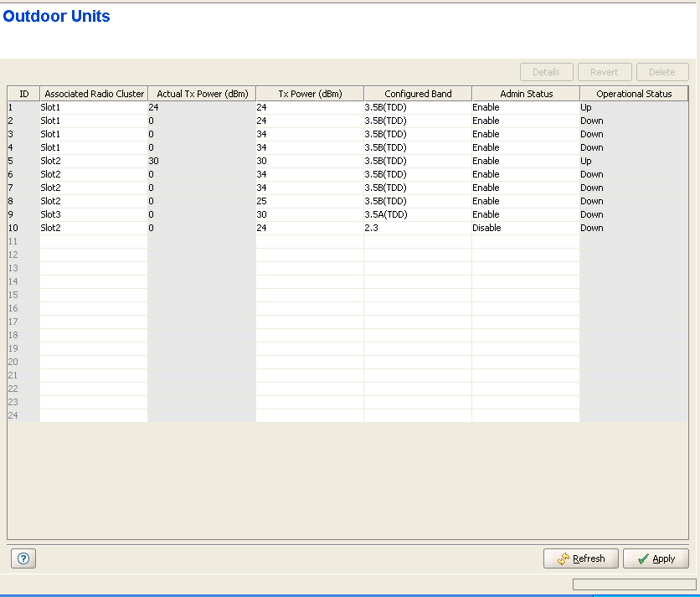Click the Actual Tx Power (dBm) header
Screen dimensions: 700x597
(x=202, y=94)
